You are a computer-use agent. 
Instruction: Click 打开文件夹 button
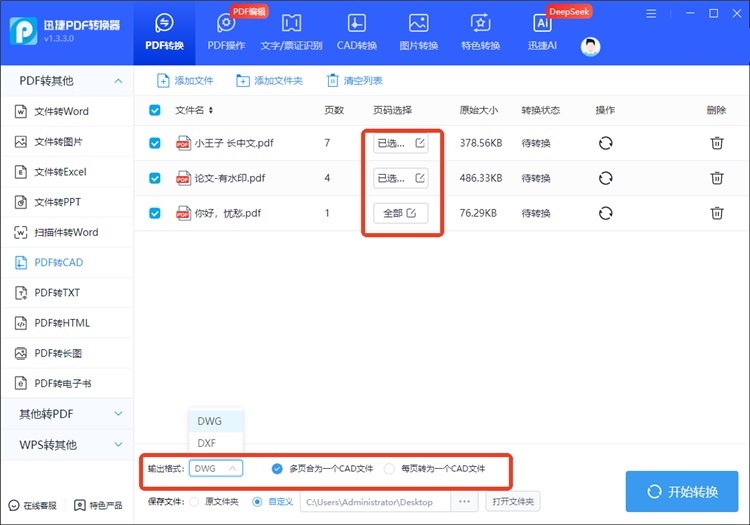click(513, 502)
